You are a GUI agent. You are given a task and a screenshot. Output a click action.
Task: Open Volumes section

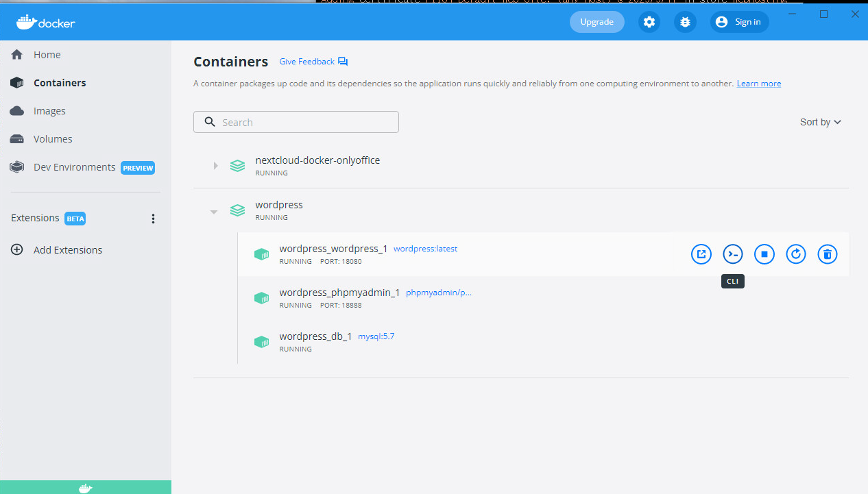point(53,139)
